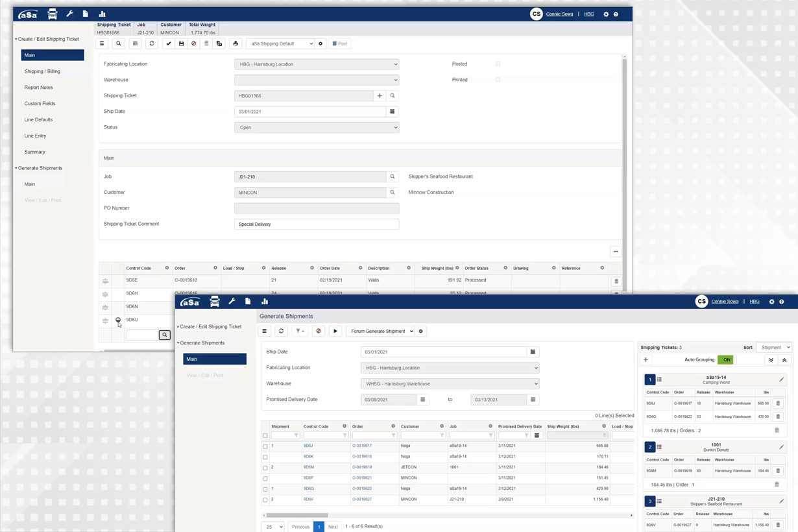
Task: Run generate shipment with the green play icon
Action: pyautogui.click(x=335, y=331)
